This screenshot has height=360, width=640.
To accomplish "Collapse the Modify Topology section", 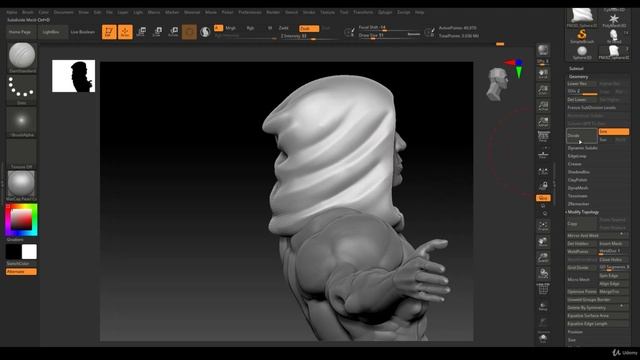I will click(x=583, y=212).
